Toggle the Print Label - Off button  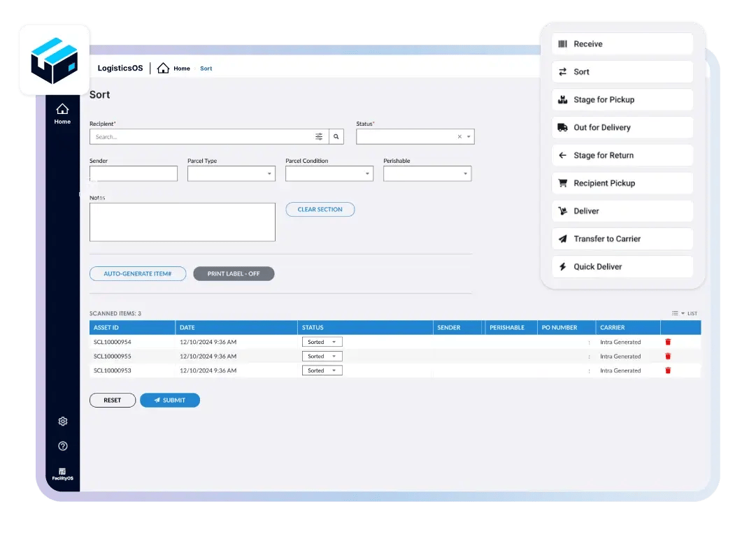point(234,274)
